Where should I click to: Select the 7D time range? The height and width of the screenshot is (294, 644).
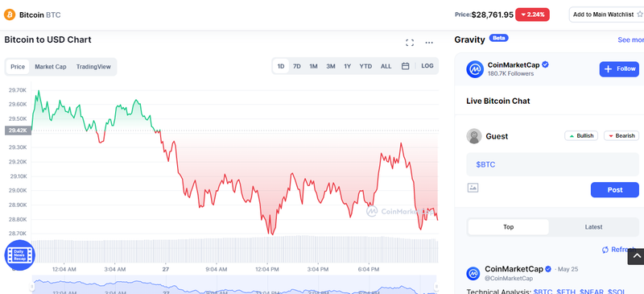coord(296,66)
